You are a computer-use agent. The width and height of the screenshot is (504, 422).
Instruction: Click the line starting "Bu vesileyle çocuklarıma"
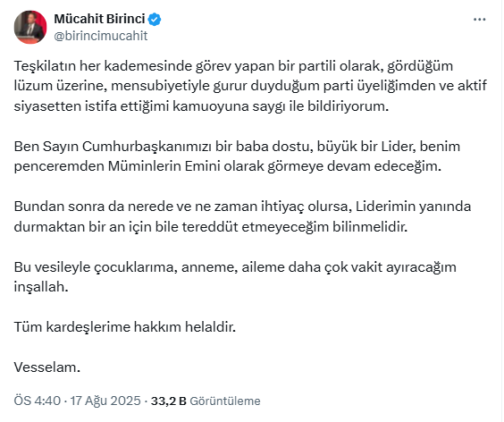(x=235, y=267)
